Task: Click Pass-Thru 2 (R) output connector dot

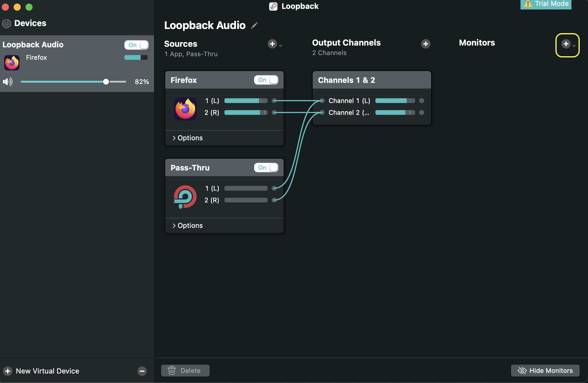Action: click(x=274, y=200)
